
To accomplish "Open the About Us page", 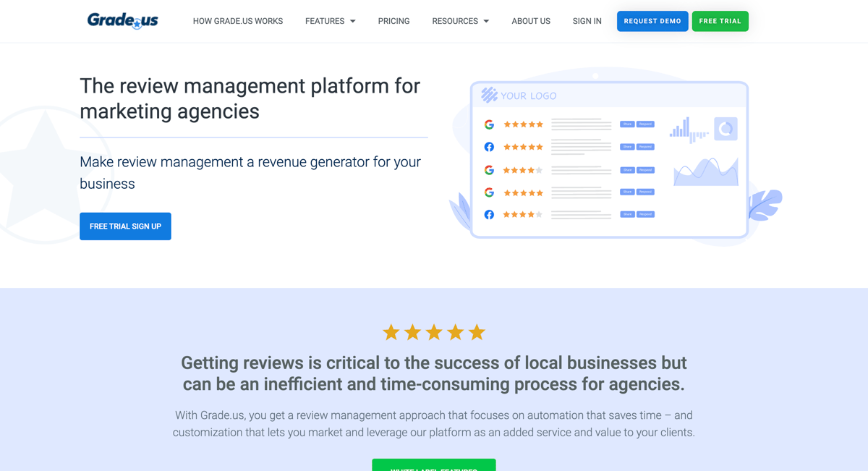I will tap(531, 21).
